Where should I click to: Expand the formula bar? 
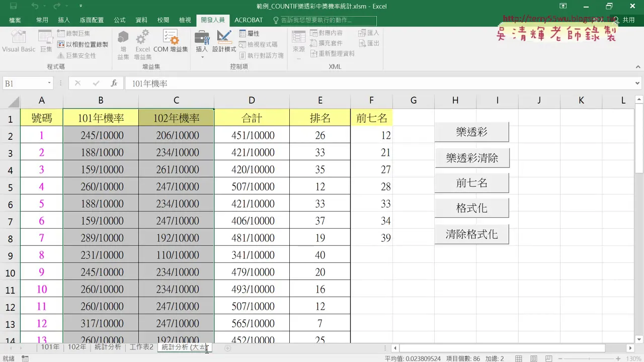tap(638, 83)
